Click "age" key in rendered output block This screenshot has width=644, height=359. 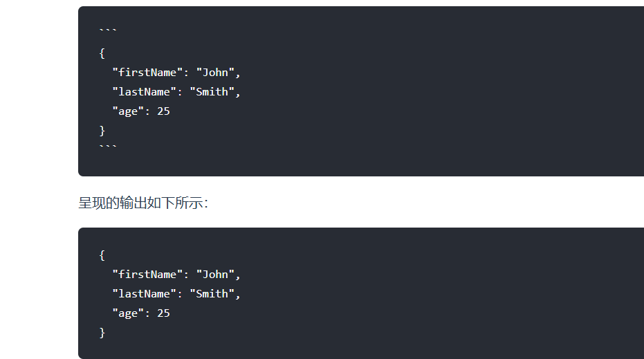click(128, 313)
